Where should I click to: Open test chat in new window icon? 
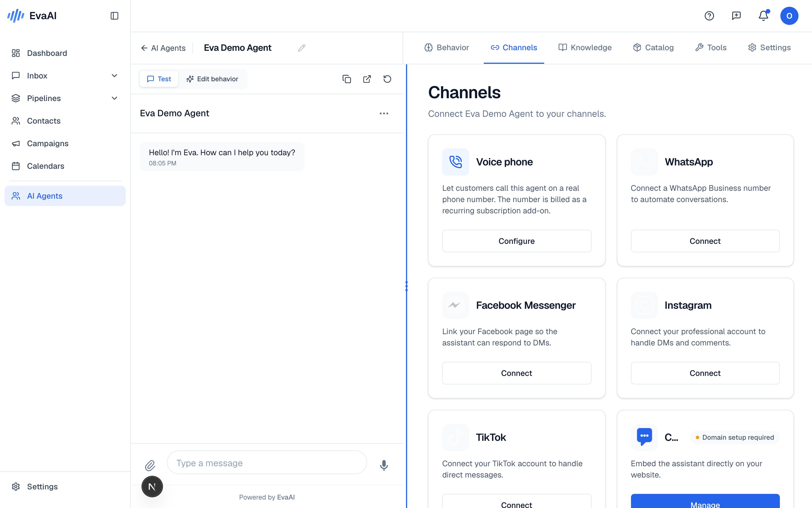click(x=367, y=79)
